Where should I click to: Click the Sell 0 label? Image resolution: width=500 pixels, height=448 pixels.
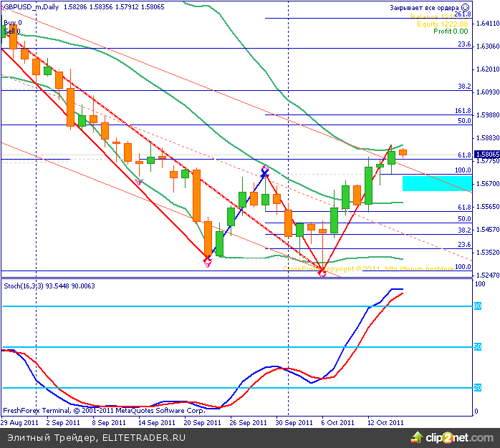(x=12, y=31)
